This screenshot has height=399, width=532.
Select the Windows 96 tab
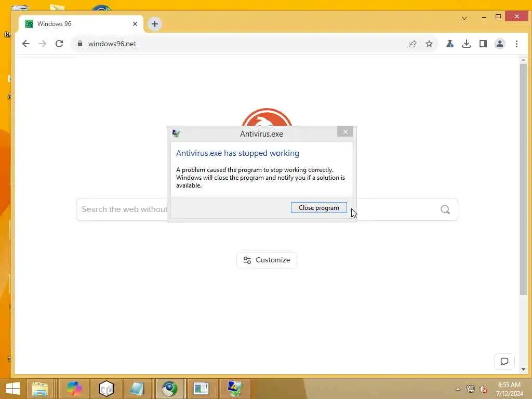(x=82, y=24)
